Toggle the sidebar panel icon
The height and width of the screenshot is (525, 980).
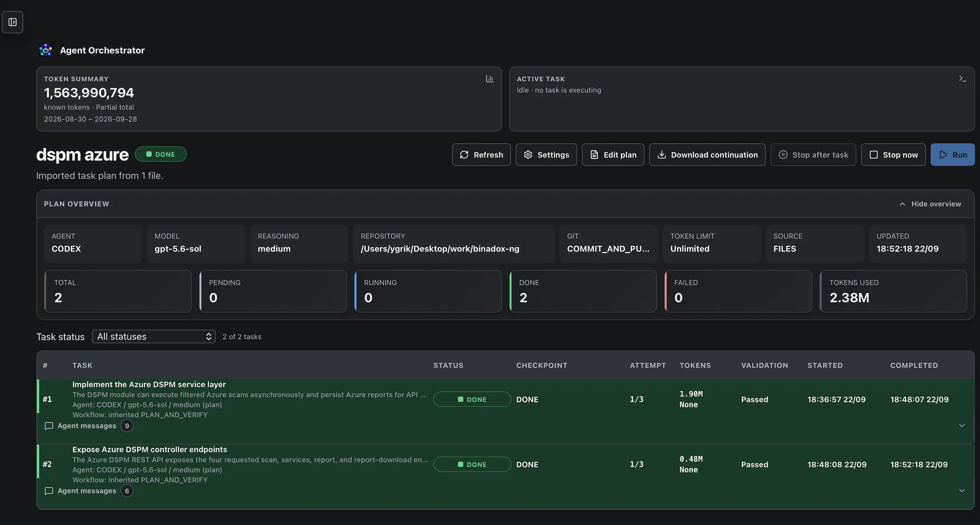pyautogui.click(x=12, y=22)
